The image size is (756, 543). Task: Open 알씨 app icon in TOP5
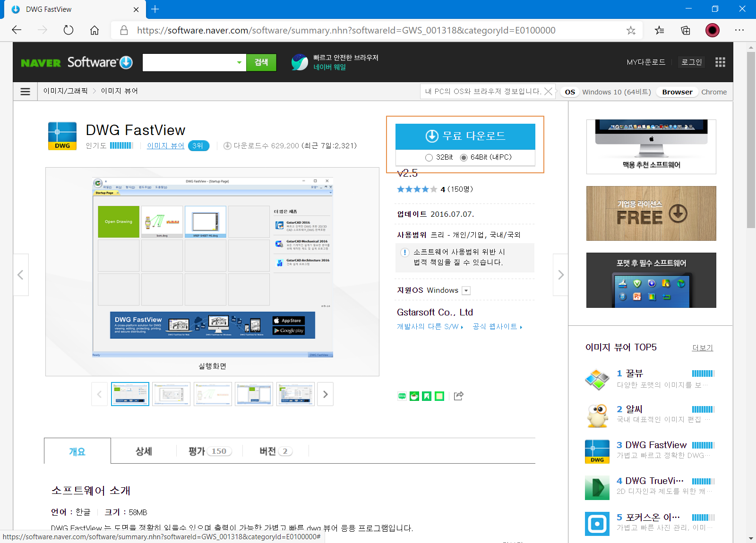point(597,416)
